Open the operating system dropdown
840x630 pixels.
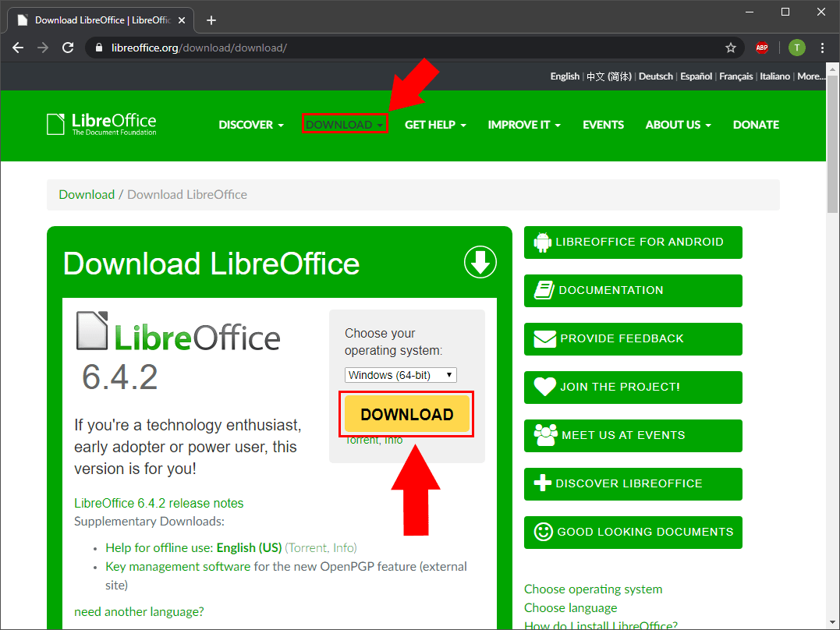click(x=401, y=375)
